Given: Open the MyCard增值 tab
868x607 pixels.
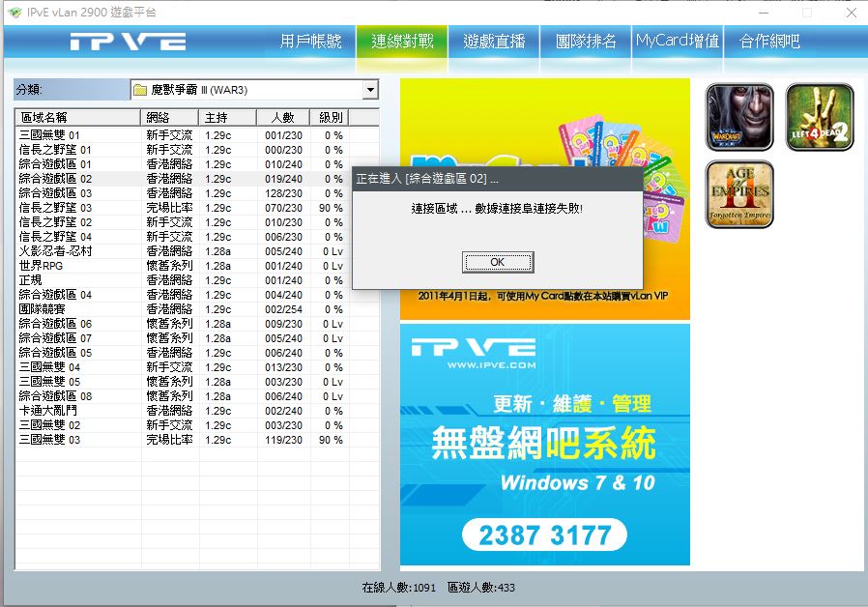Looking at the screenshot, I should 677,42.
